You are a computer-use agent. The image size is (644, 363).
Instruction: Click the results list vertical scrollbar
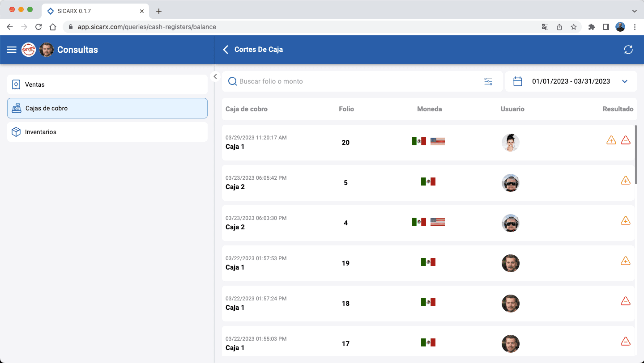tap(636, 152)
